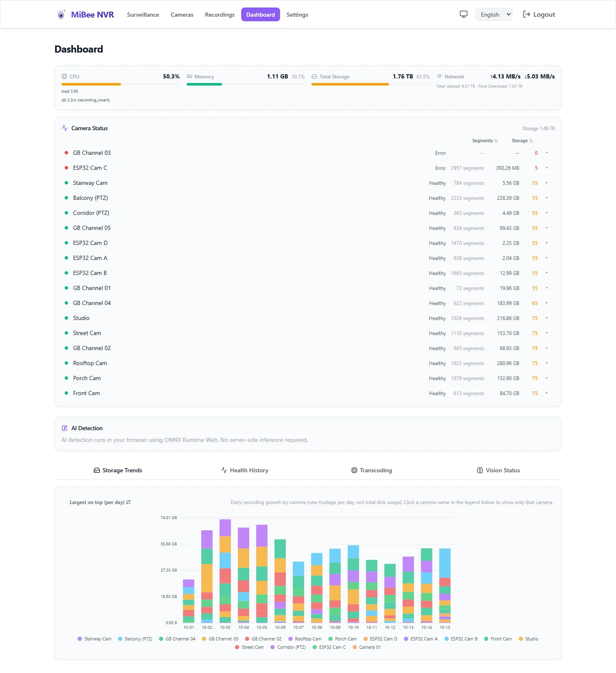
Task: Click the monitor display icon in header
Action: pyautogui.click(x=464, y=14)
